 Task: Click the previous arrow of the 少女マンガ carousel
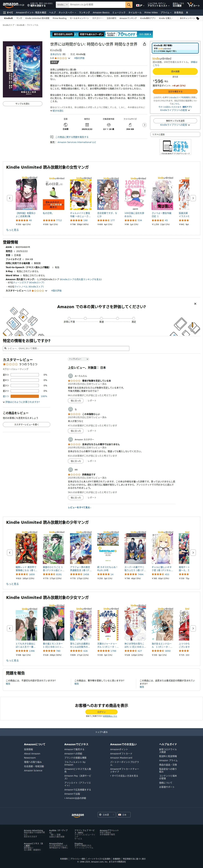(x=10, y=628)
